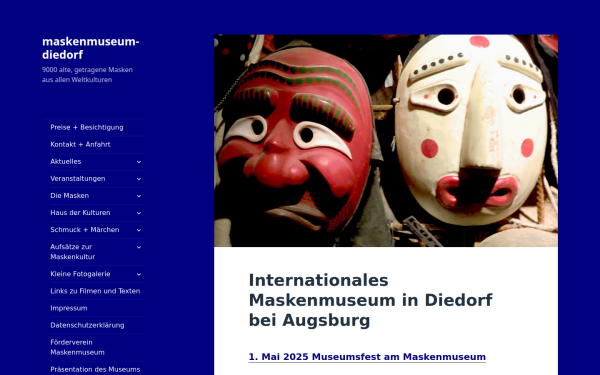The image size is (600, 375).
Task: Expand the Aktuelles submenu chevron
Action: pos(139,162)
